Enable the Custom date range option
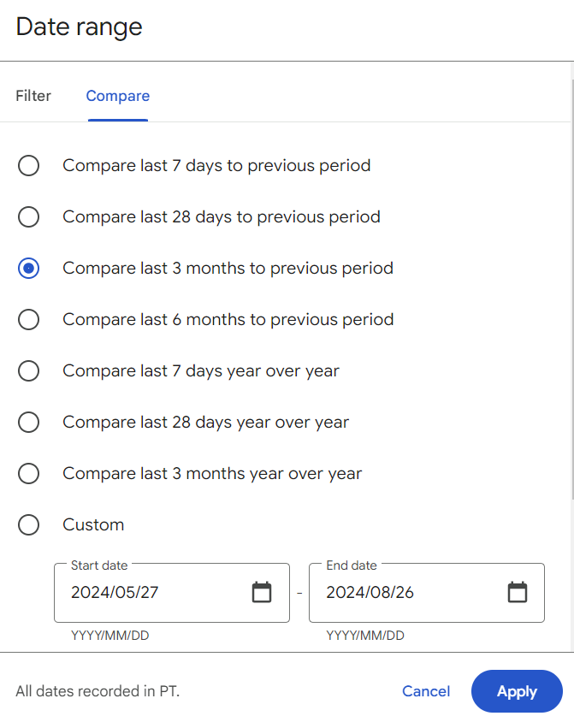 pos(29,524)
